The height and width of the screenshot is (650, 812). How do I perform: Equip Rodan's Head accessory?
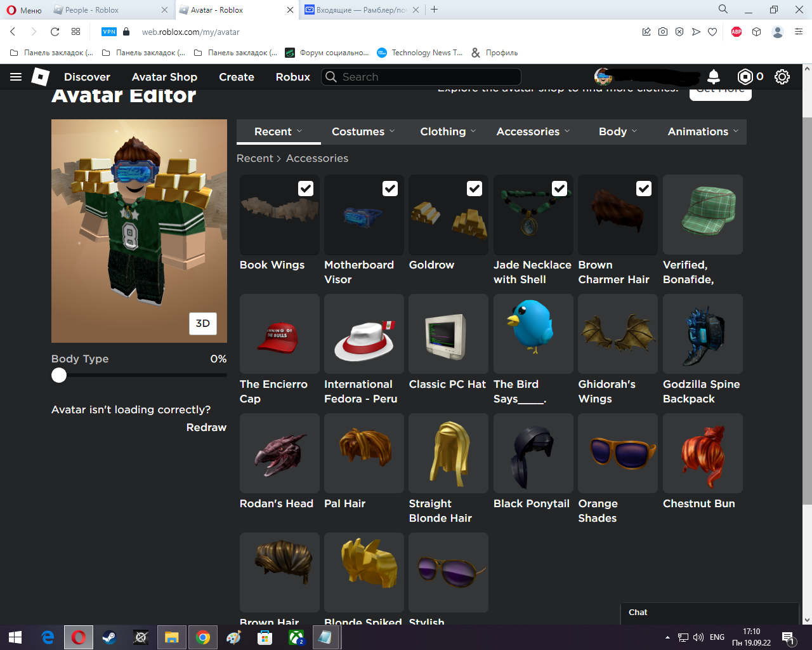point(280,453)
